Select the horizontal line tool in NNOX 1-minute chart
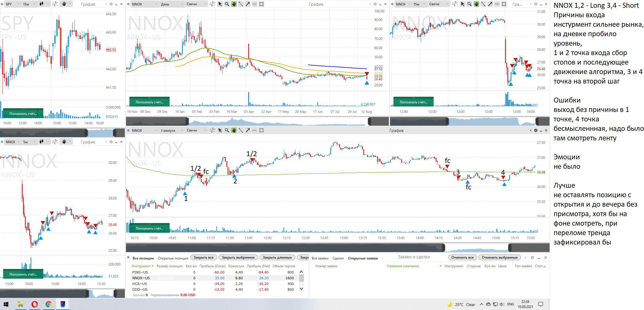This screenshot has width=644, height=310. (255, 130)
